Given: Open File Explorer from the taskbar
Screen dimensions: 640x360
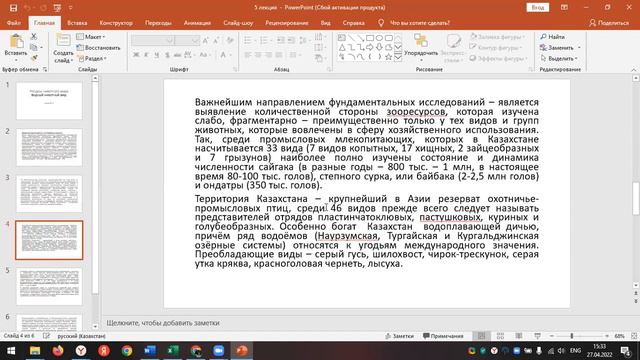Looking at the screenshot, I should (x=35, y=351).
